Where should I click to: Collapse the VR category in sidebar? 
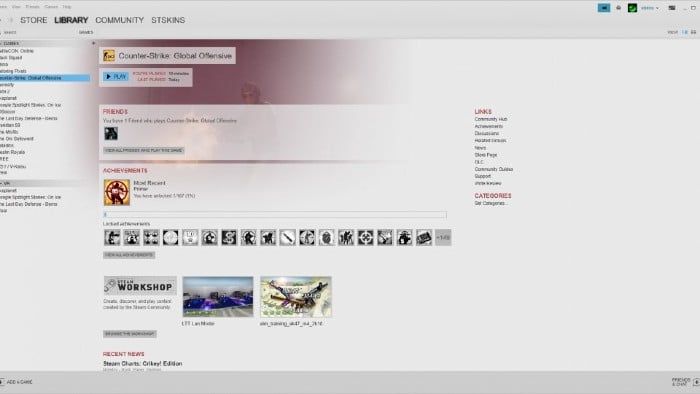(5, 183)
